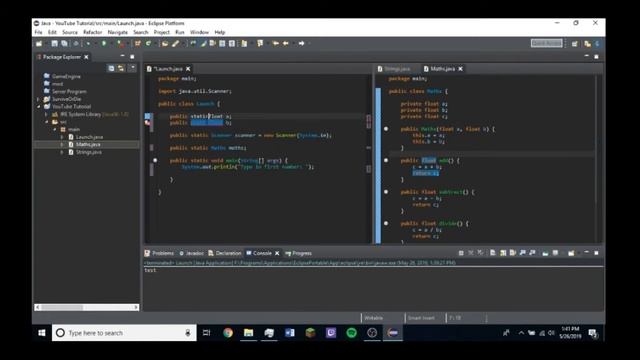The image size is (640, 360).
Task: Open the Window menu
Action: 199,32
